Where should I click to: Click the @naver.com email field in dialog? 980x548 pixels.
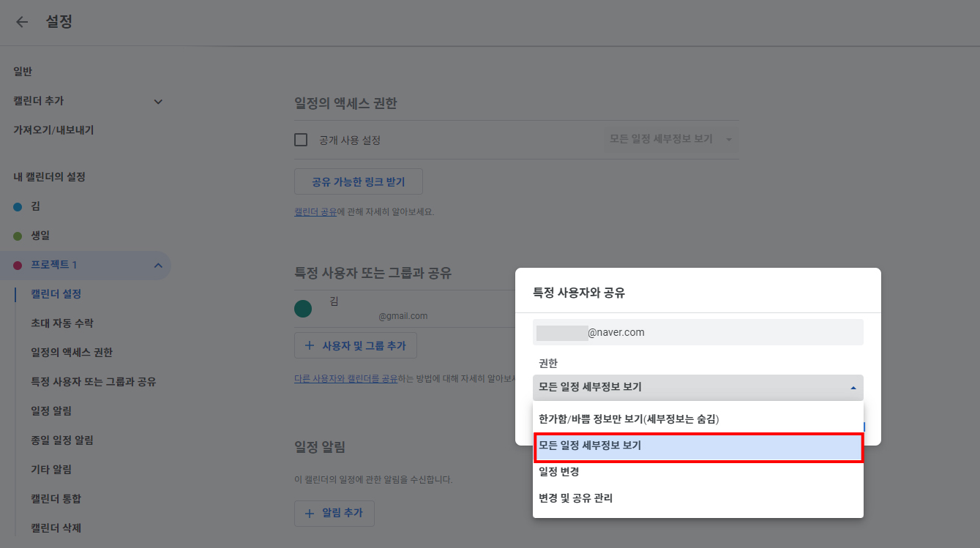(698, 332)
